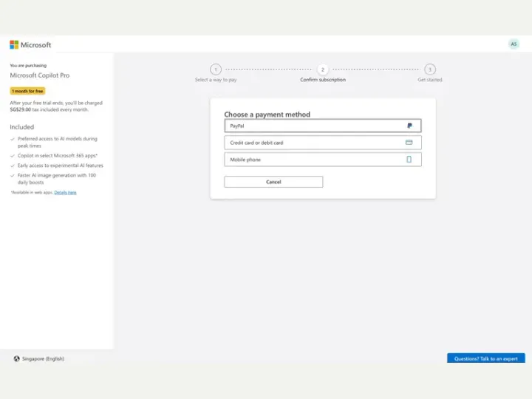This screenshot has width=532, height=399.
Task: Click the mobile phone icon
Action: tap(409, 160)
